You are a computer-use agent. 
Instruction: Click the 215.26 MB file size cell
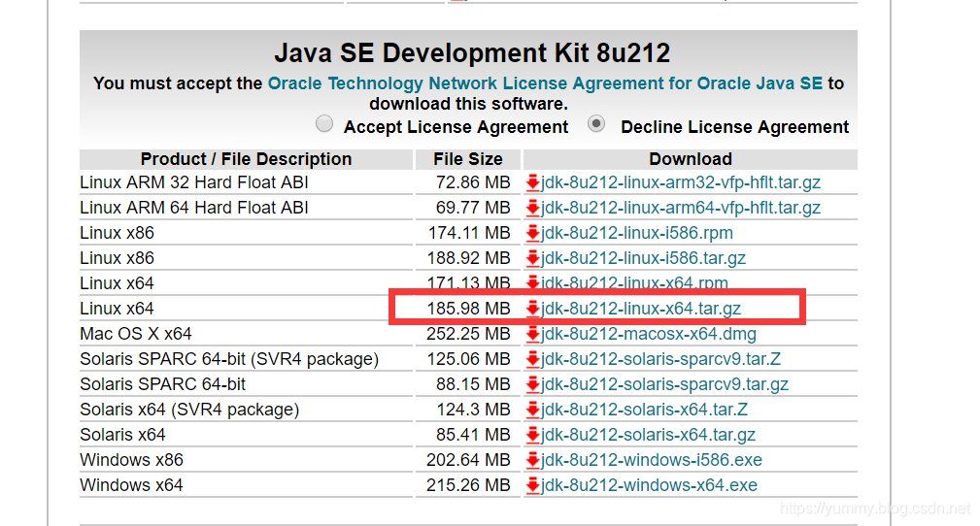coord(469,485)
